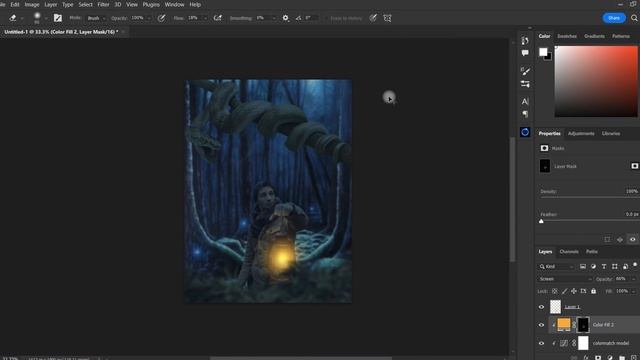Switch to the Paths tab
Screen dimensions: 640x360
tap(591, 251)
